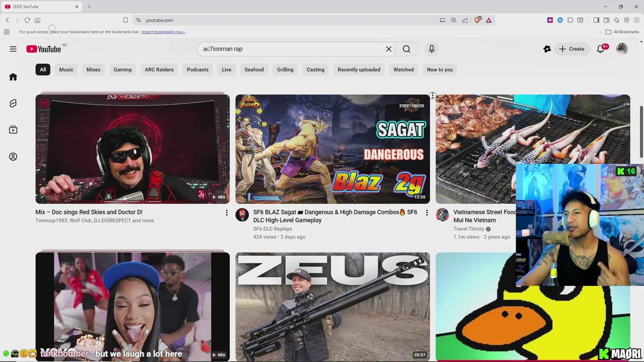
Task: Open the You profile sidebar icon
Action: pyautogui.click(x=13, y=156)
